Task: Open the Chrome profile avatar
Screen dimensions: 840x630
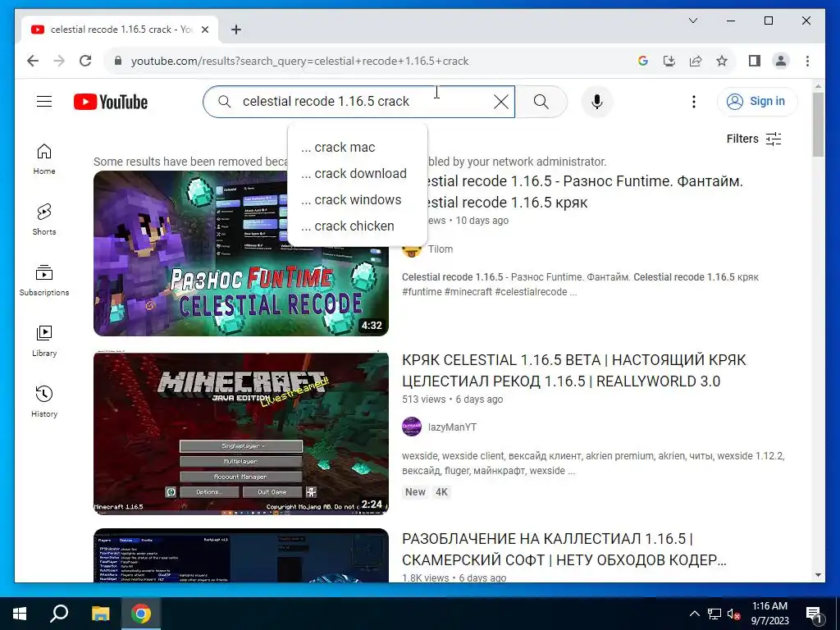Action: 781,61
